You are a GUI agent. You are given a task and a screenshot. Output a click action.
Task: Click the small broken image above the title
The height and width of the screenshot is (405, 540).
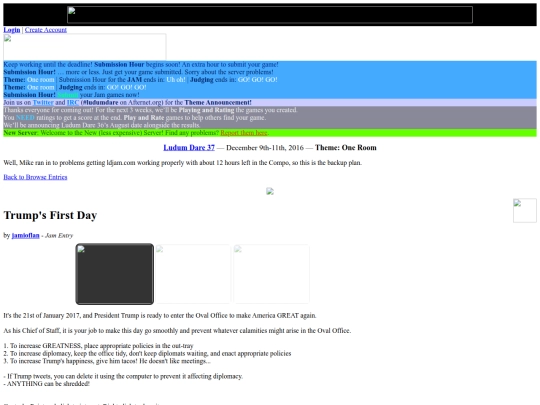270,191
